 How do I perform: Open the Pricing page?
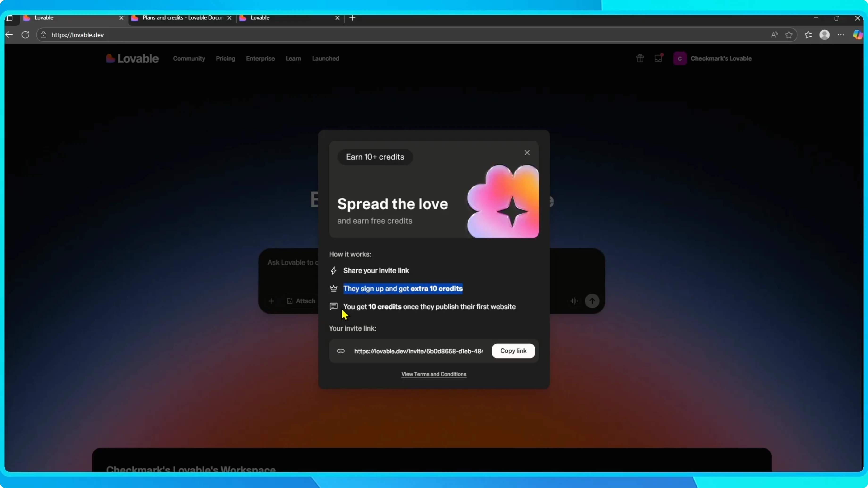click(225, 58)
